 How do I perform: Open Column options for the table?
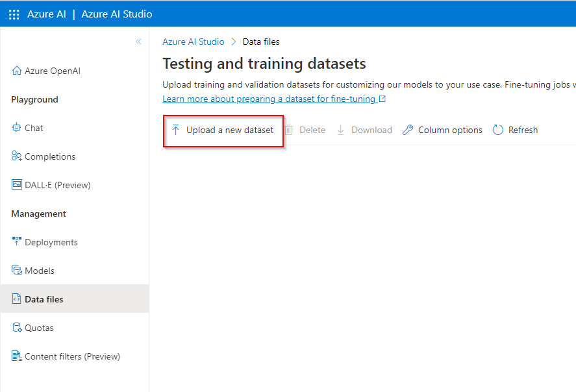[442, 130]
